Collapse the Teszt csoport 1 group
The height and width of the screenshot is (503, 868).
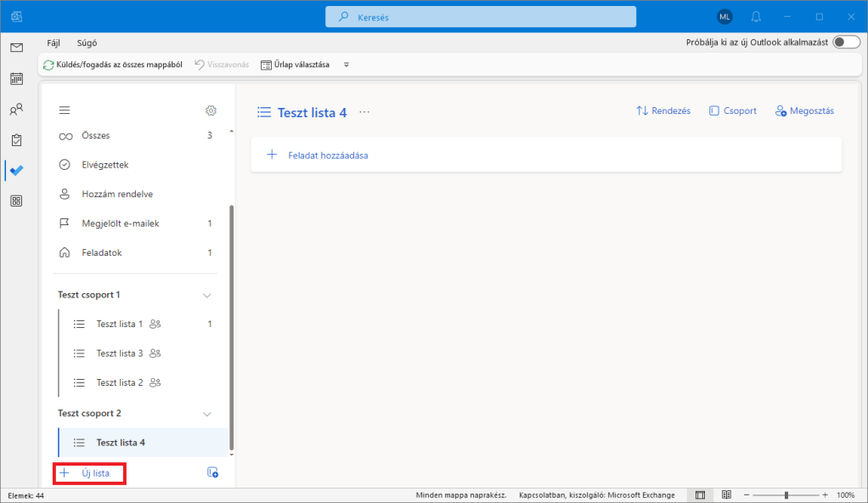point(206,296)
